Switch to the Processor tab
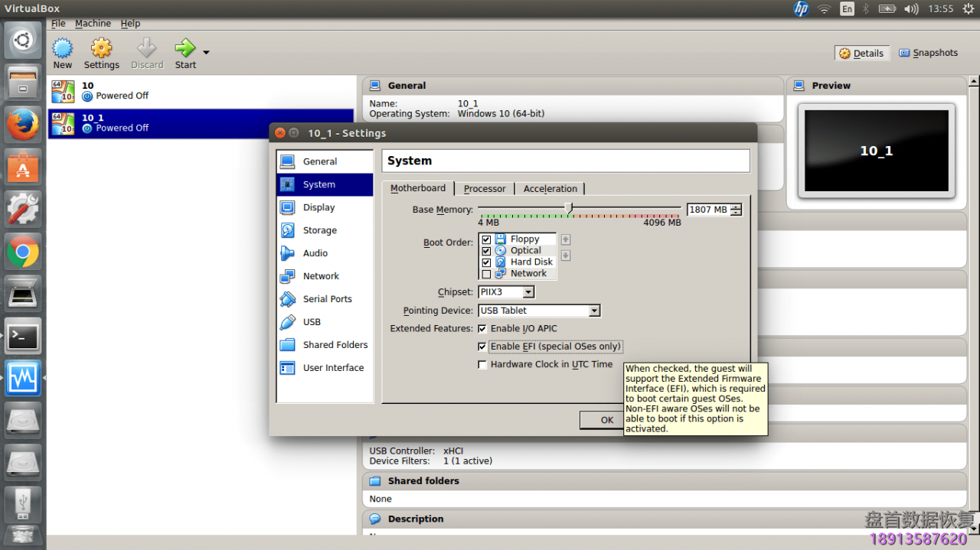 click(484, 188)
